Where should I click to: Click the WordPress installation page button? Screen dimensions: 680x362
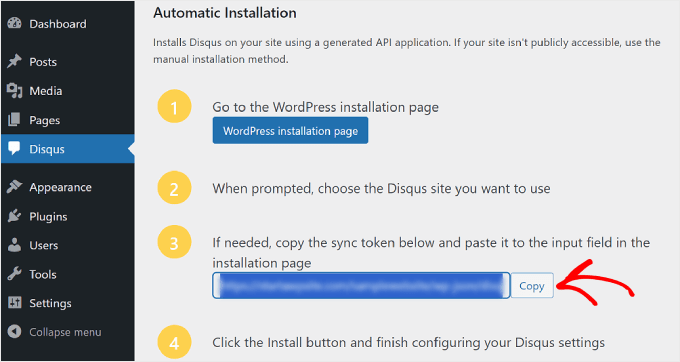pyautogui.click(x=290, y=130)
